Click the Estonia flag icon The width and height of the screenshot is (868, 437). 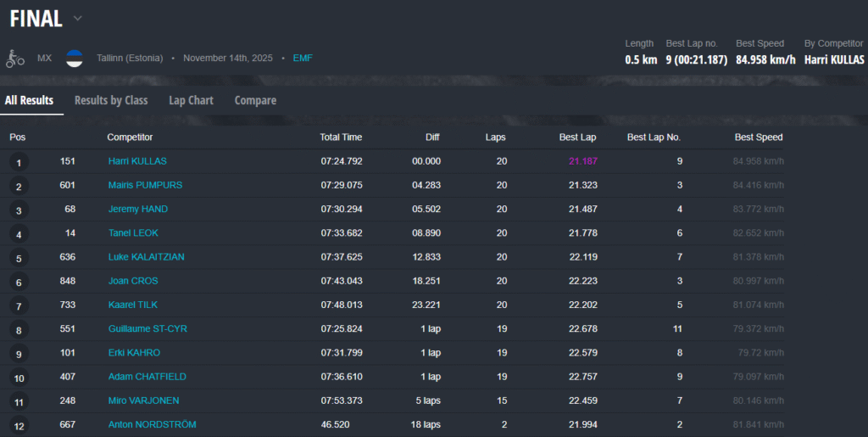coord(75,59)
